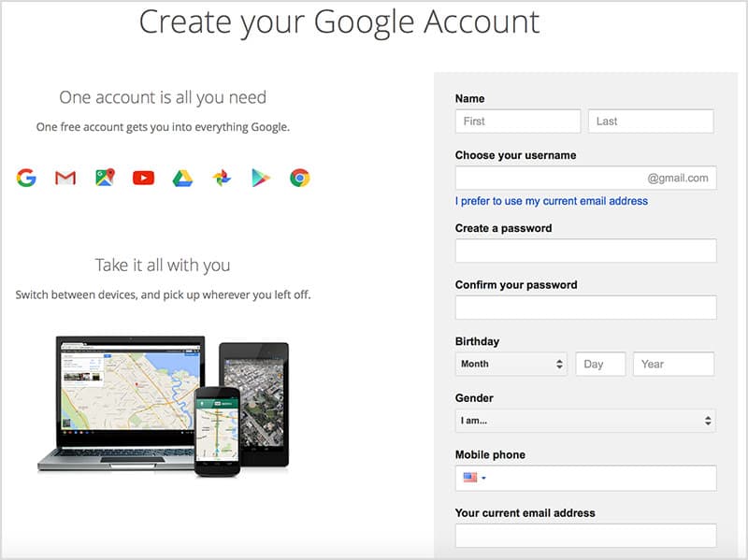
Task: Click the 'Birthday' label
Action: (477, 341)
